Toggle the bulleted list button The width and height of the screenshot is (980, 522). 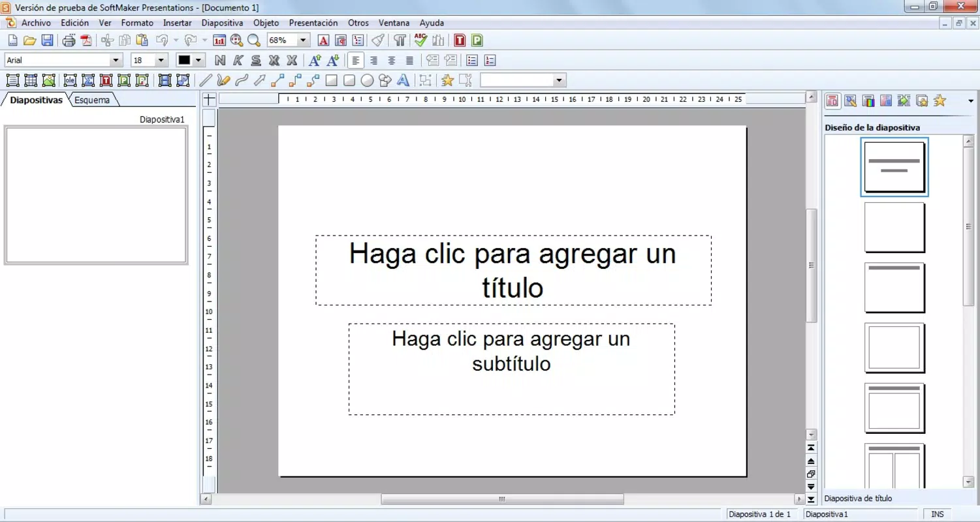pos(473,61)
